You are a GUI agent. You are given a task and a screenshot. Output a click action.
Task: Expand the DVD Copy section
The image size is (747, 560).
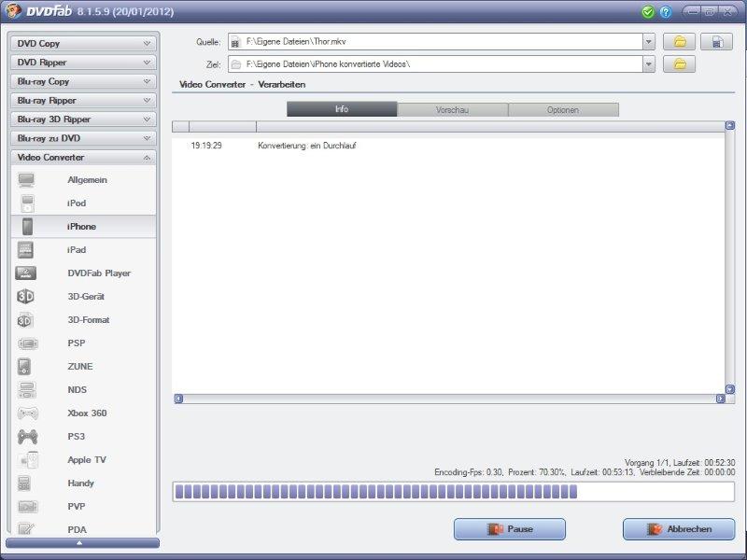click(83, 43)
